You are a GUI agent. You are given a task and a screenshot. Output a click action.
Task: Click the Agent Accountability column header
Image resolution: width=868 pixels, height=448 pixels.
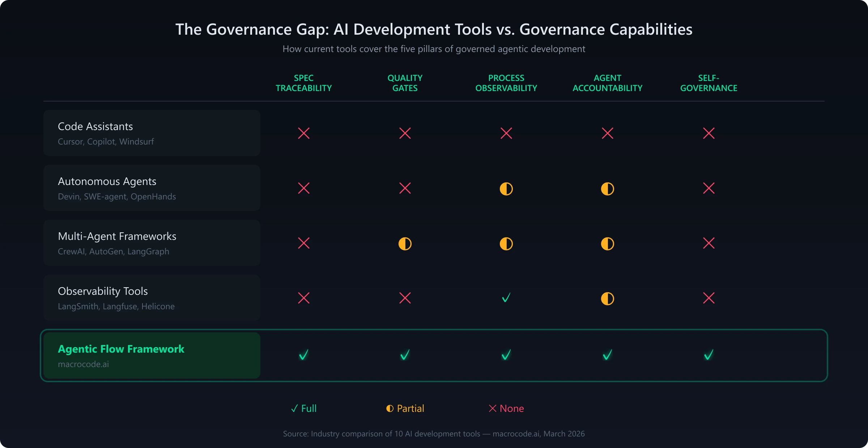click(x=608, y=83)
